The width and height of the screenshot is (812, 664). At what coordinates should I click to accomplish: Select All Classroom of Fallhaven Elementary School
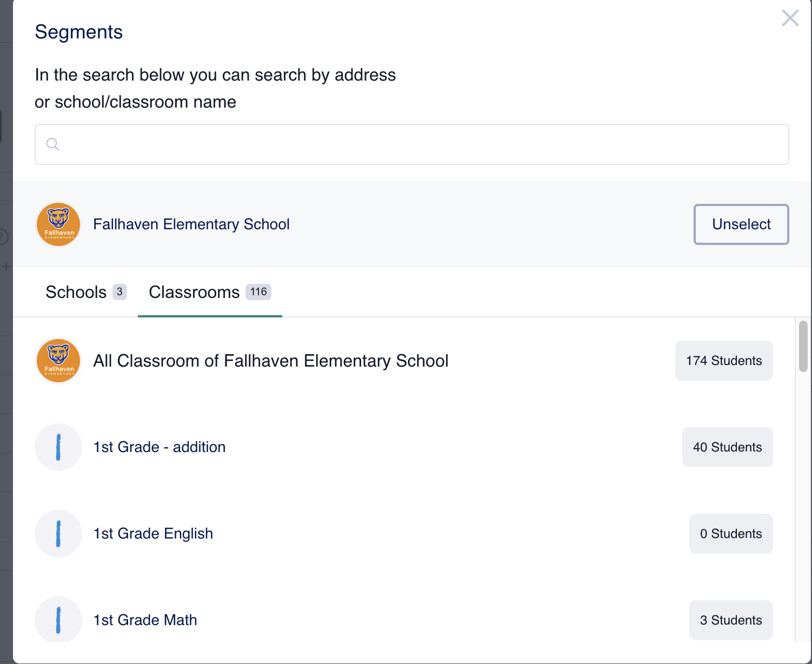(270, 361)
